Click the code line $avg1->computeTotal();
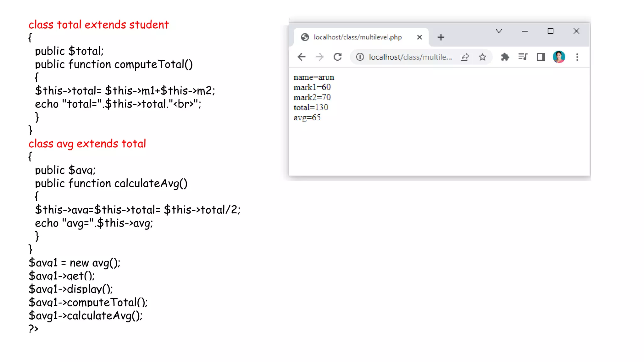 pyautogui.click(x=88, y=302)
